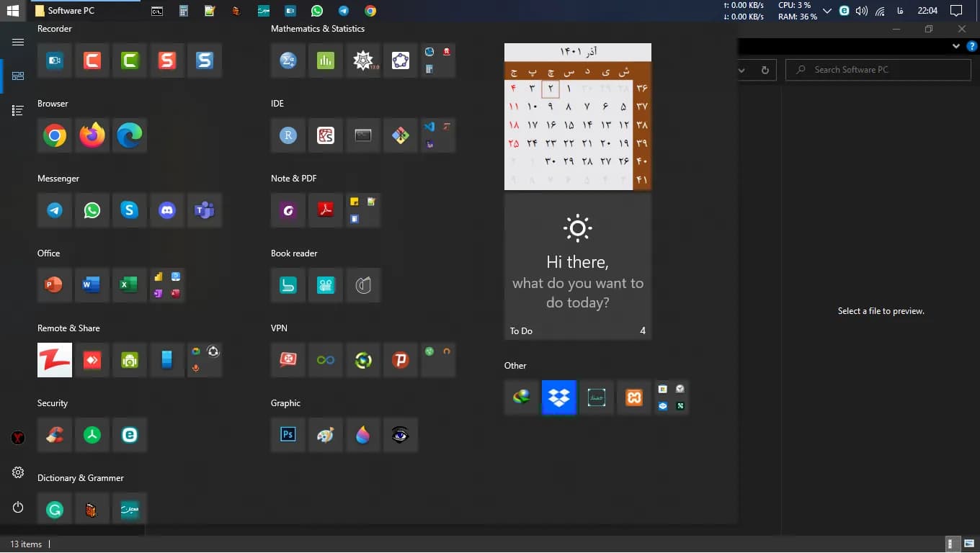Switch to All apps list
Viewport: 980px width, 553px height.
[18, 110]
